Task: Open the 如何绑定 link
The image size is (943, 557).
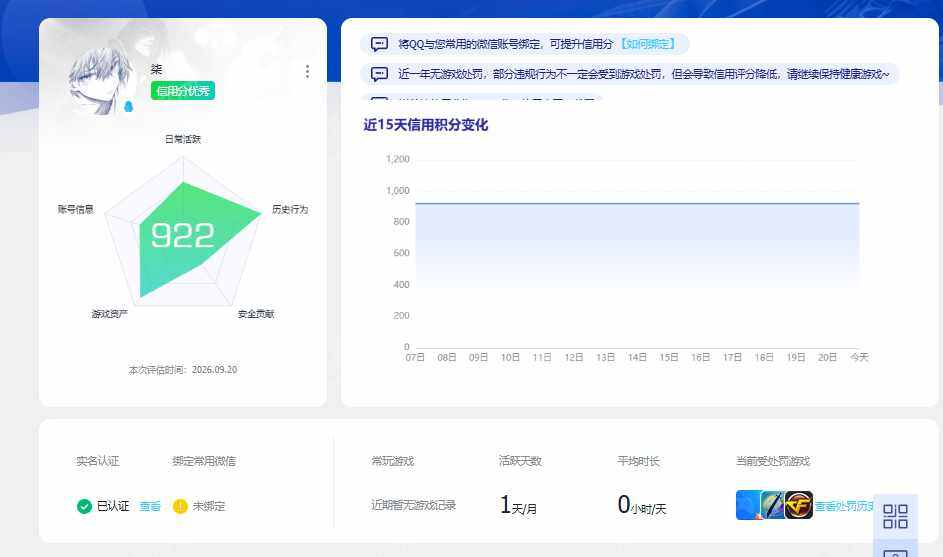Action: (648, 44)
